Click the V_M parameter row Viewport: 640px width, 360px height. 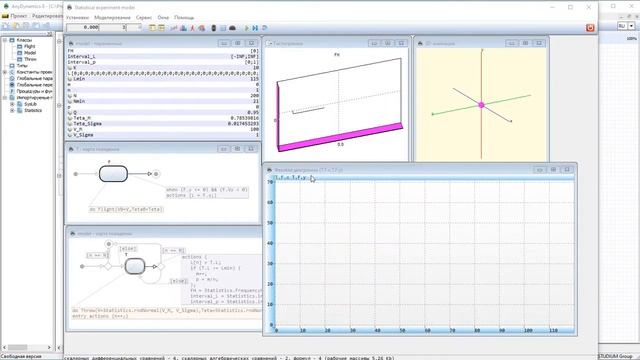pos(163,129)
